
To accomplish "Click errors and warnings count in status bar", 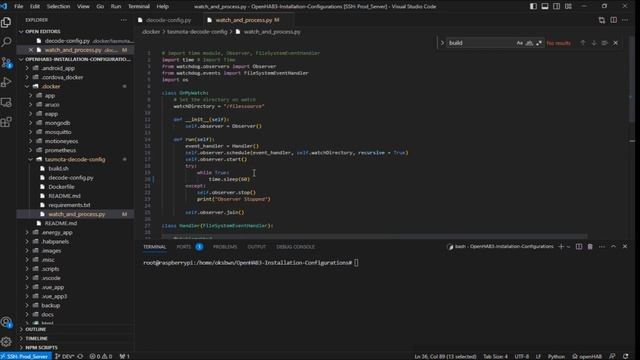I will tap(101, 356).
